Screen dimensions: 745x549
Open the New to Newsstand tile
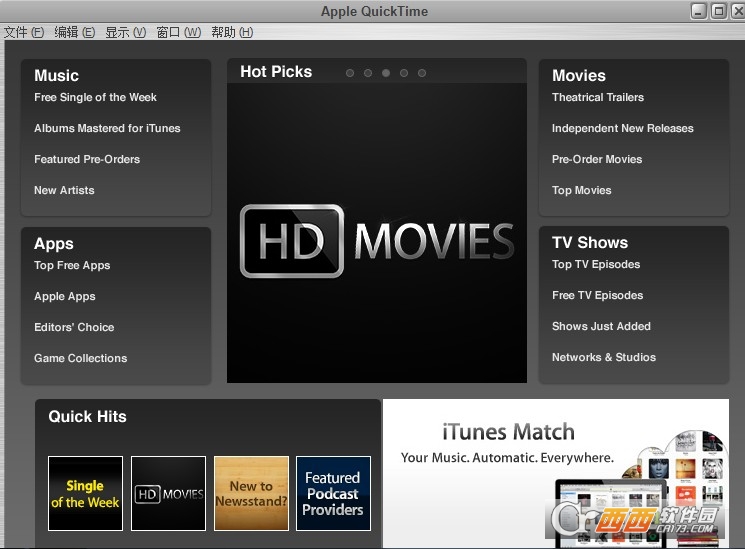coord(251,493)
